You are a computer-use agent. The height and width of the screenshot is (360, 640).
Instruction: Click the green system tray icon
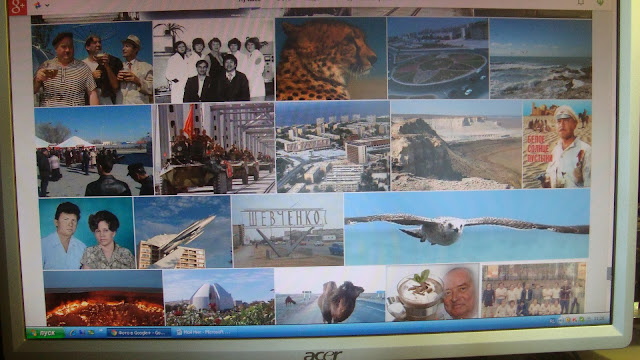tap(582, 319)
